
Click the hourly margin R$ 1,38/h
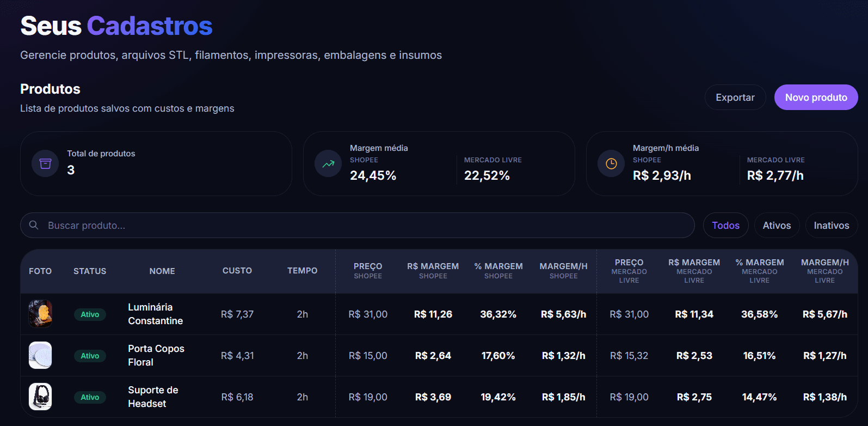click(x=825, y=397)
